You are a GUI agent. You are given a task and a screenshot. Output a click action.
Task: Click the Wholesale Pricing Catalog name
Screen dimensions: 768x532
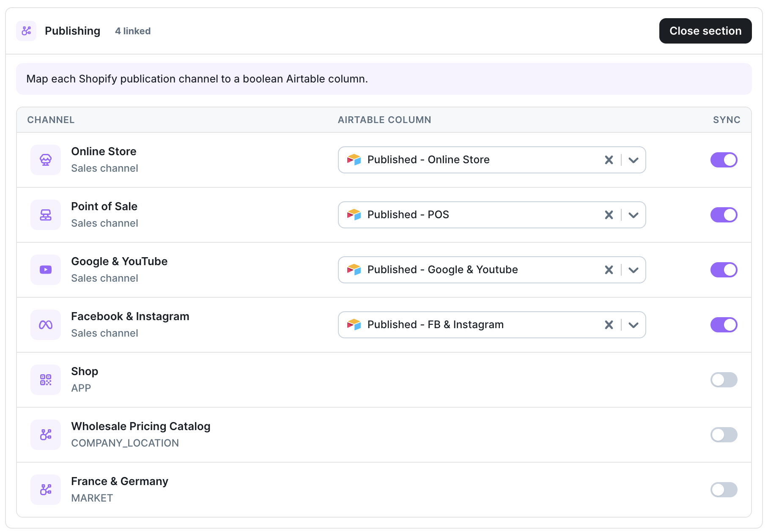[x=140, y=426]
